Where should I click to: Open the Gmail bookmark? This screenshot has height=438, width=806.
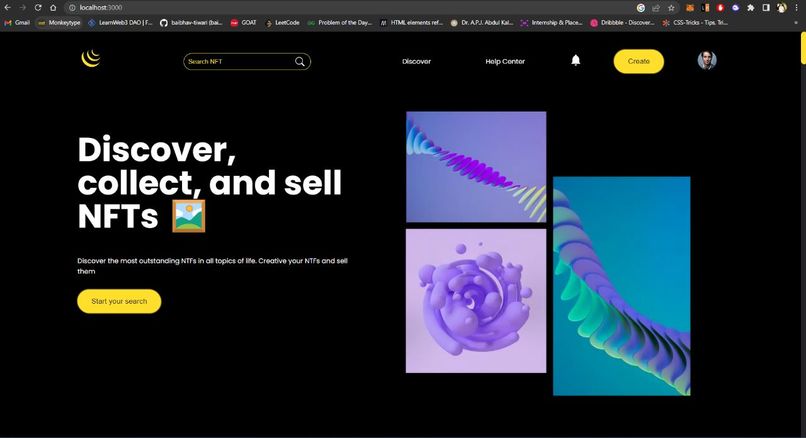tap(17, 23)
